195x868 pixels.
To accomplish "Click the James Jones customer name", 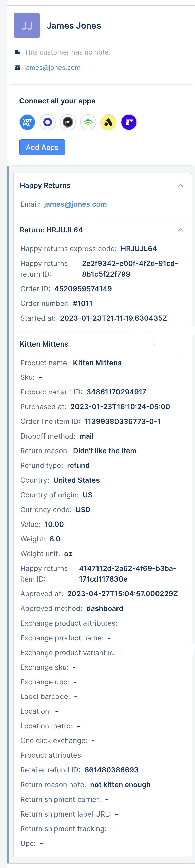I will pos(74,26).
